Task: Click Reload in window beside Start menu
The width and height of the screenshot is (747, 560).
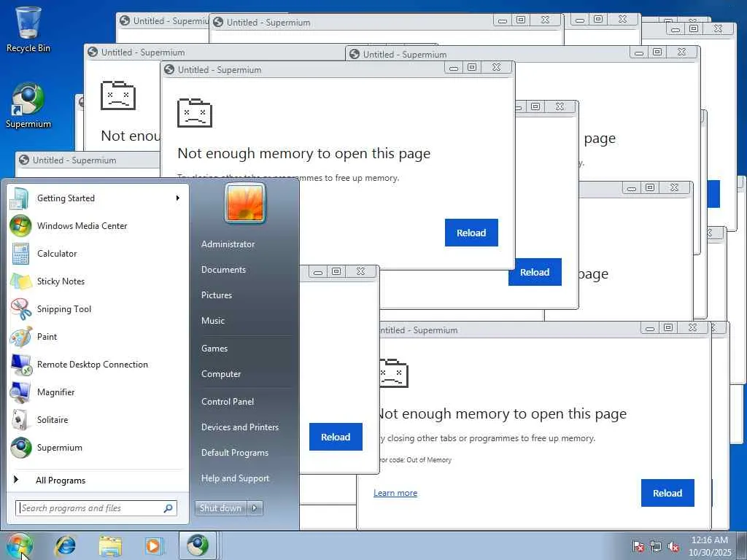Action: pyautogui.click(x=336, y=437)
